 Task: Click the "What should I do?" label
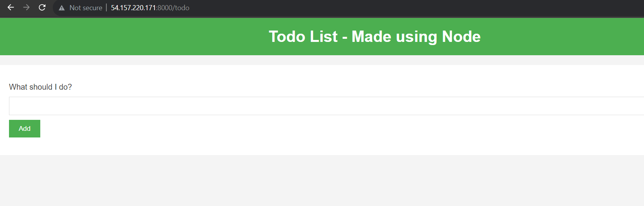coord(40,87)
